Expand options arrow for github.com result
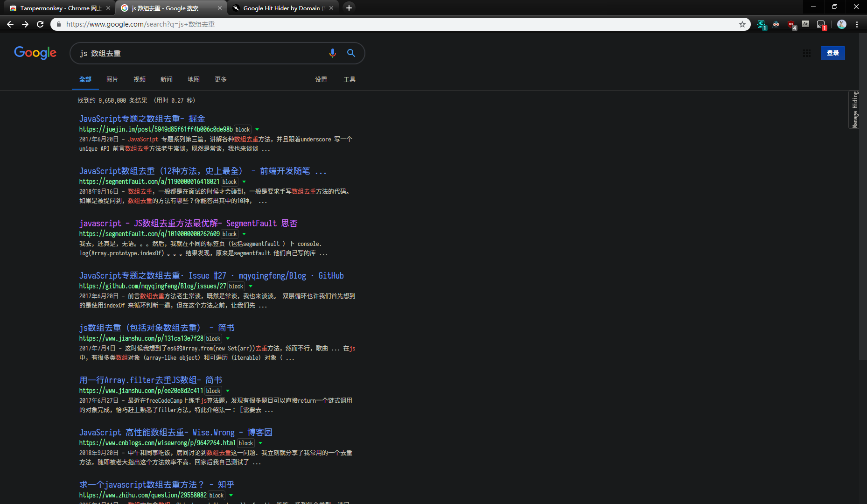The image size is (867, 504). (251, 287)
